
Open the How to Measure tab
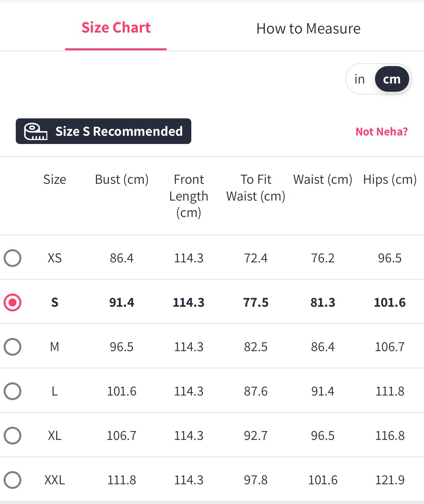(x=308, y=29)
